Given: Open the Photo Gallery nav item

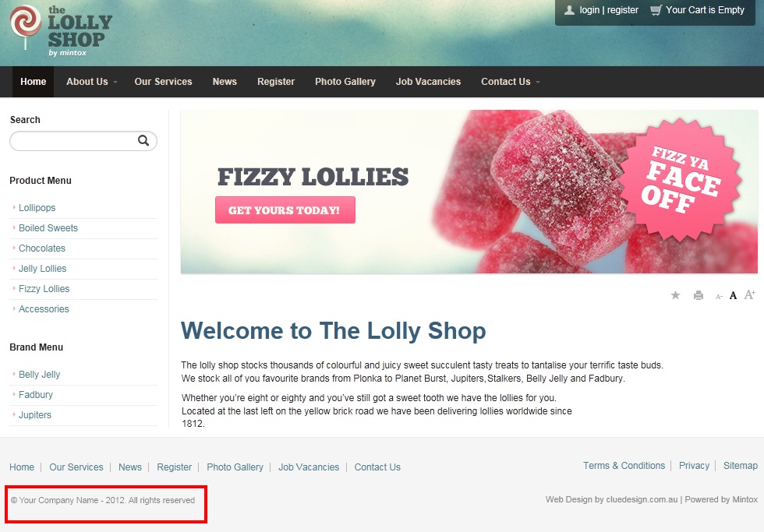Looking at the screenshot, I should click(345, 82).
